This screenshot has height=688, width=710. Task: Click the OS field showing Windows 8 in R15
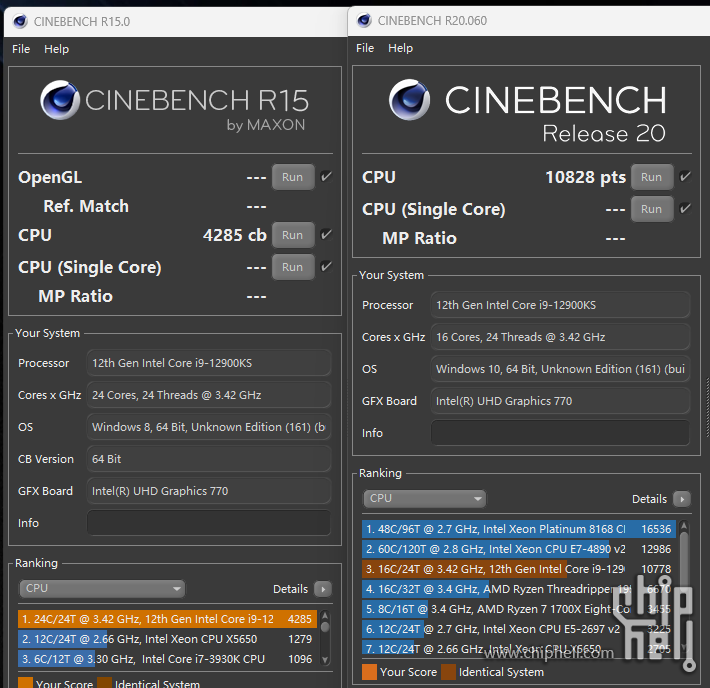(x=209, y=427)
